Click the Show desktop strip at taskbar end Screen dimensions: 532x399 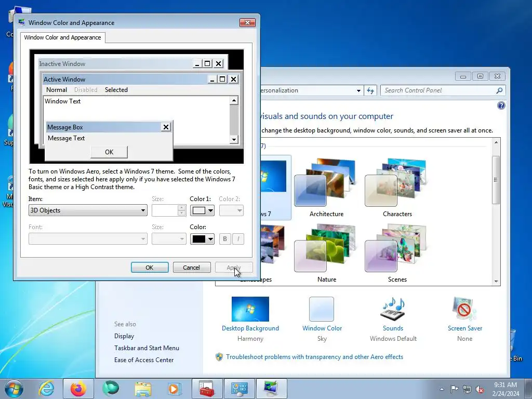pos(528,389)
